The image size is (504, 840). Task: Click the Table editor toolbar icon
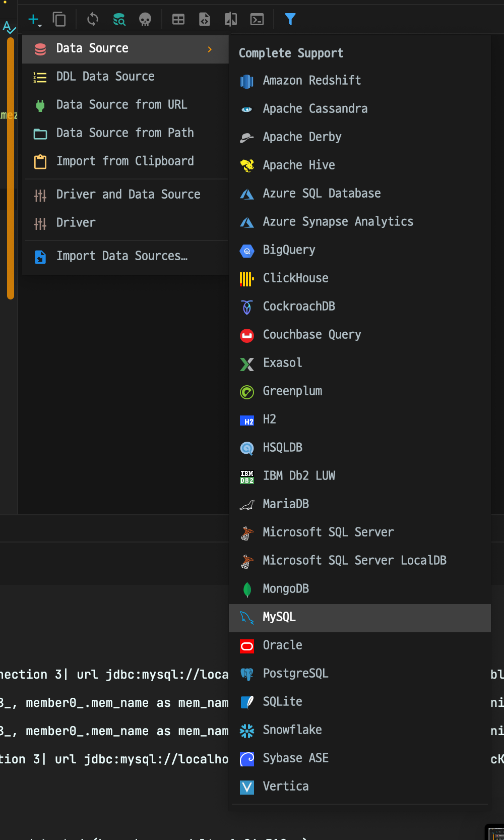(178, 20)
